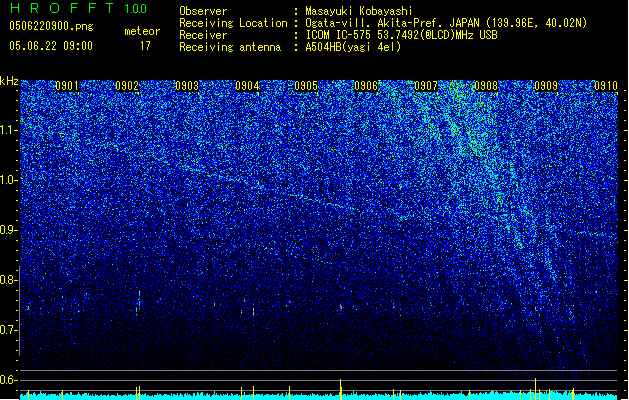This screenshot has height=400, width=629.
Task: Select antenna value A504HB(yagi 4el)
Action: coord(353,47)
